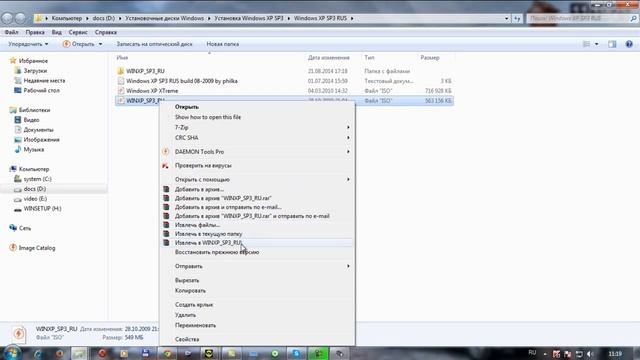Choose 'Создать ярлык' menu entry
640x360 pixels.
pyautogui.click(x=257, y=304)
